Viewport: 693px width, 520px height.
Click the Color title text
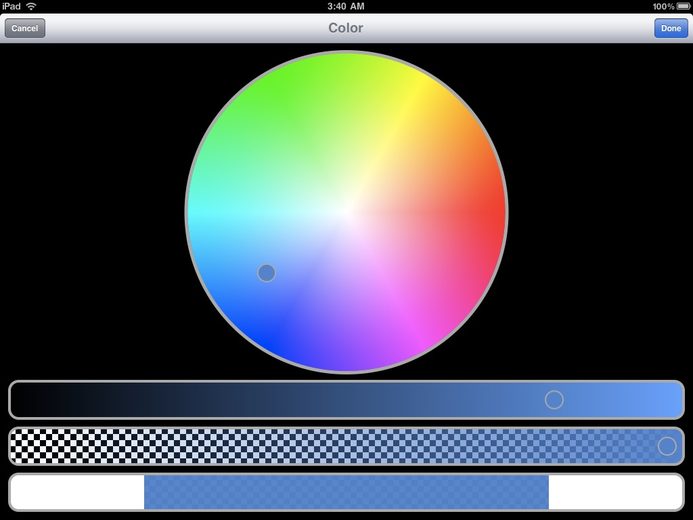pos(346,28)
